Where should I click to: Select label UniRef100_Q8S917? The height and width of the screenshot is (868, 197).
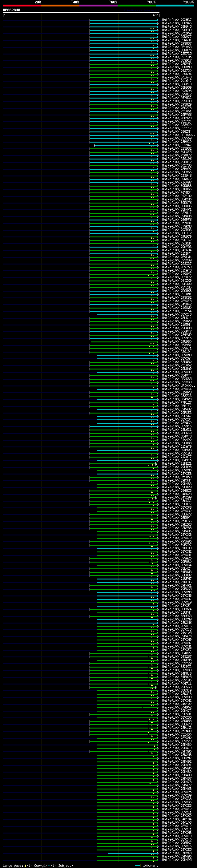point(176,60)
